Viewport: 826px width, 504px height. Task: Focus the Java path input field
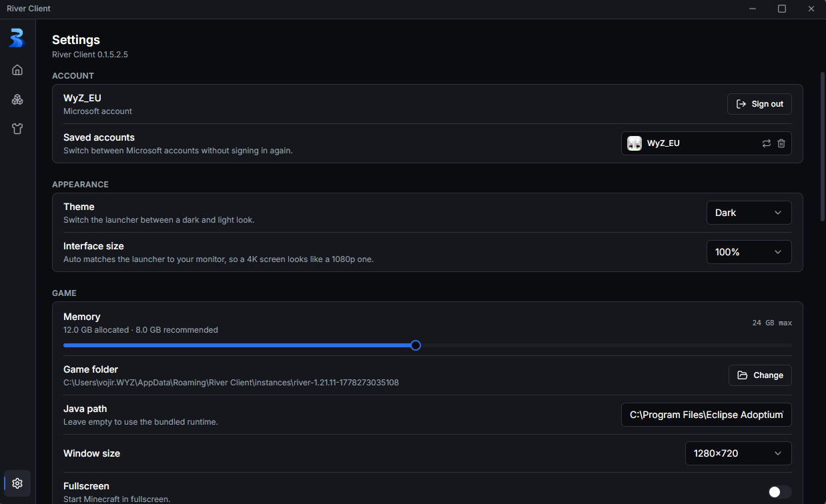point(706,415)
